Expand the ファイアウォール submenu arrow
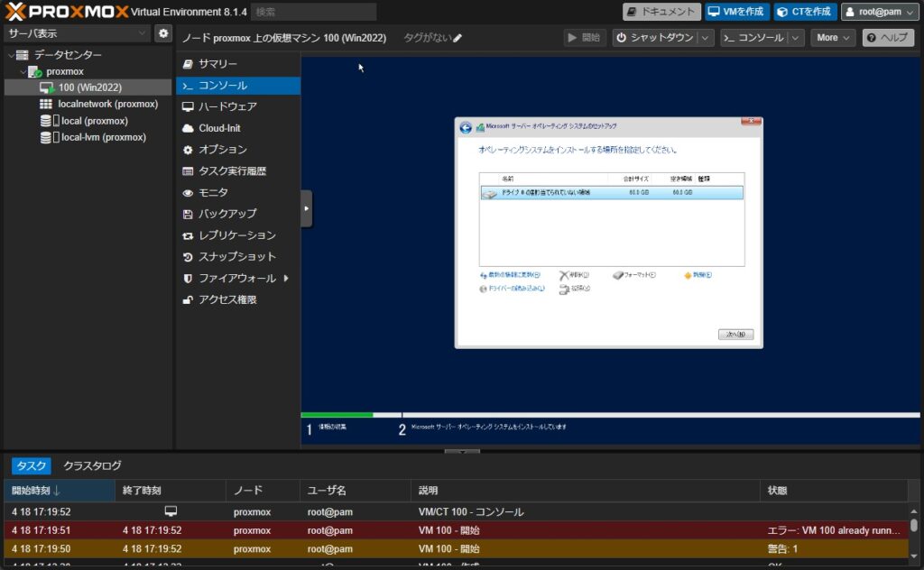Image resolution: width=924 pixels, height=570 pixels. pos(286,278)
